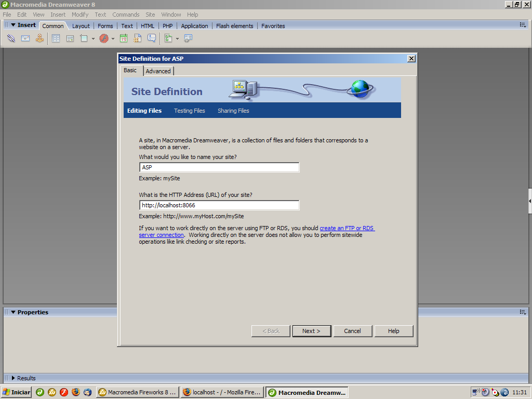Click the Table insert icon

pyautogui.click(x=56, y=38)
